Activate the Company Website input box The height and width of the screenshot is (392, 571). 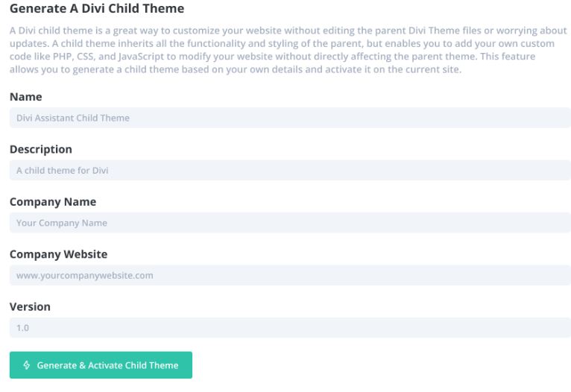click(290, 275)
